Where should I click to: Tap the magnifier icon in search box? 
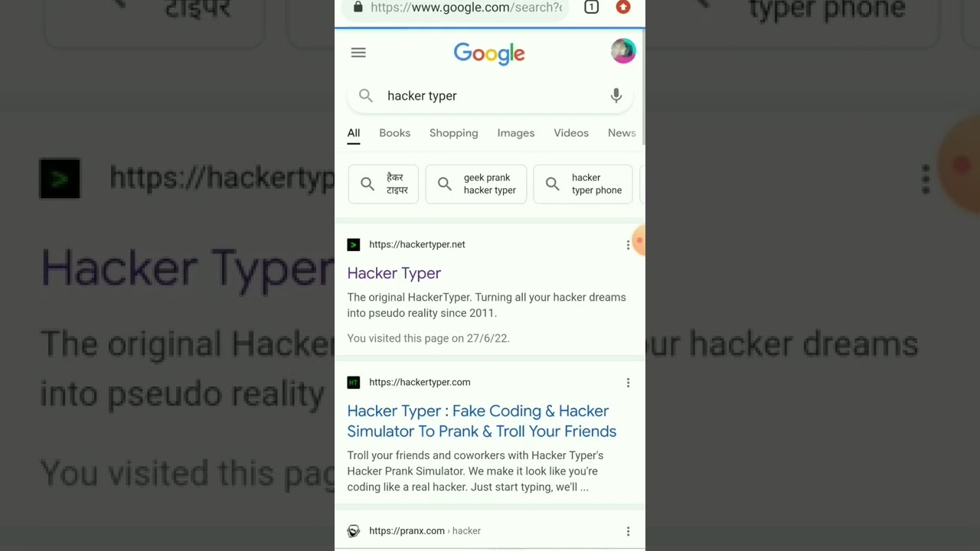(x=366, y=96)
